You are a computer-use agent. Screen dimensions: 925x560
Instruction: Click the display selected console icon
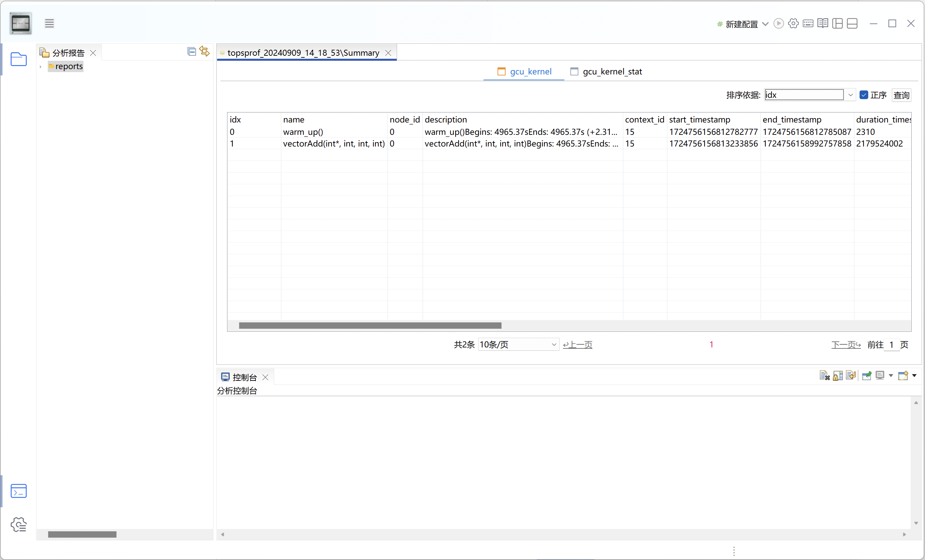880,375
